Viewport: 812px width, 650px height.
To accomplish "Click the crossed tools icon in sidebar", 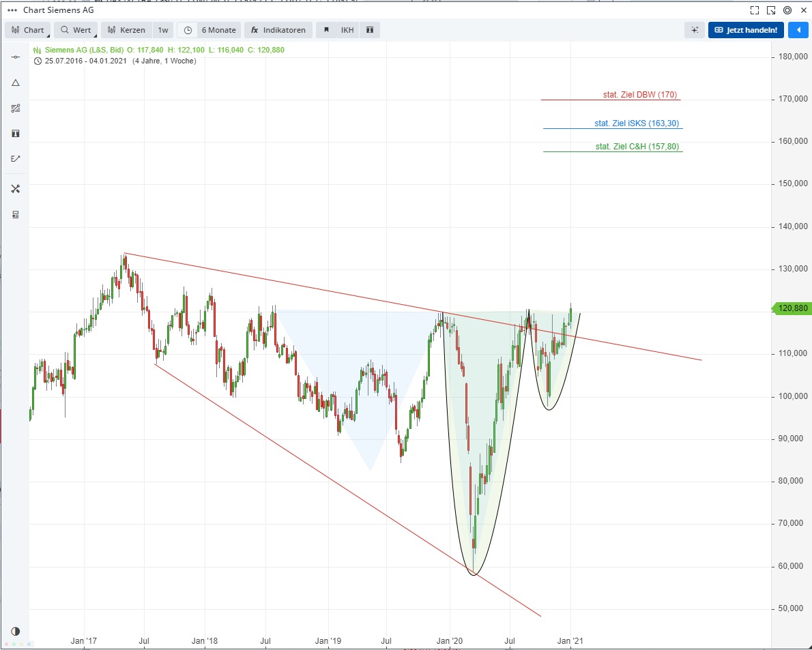I will pos(15,189).
